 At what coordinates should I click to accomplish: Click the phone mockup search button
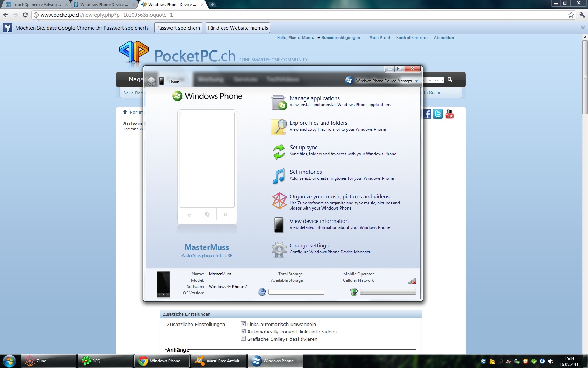point(225,214)
